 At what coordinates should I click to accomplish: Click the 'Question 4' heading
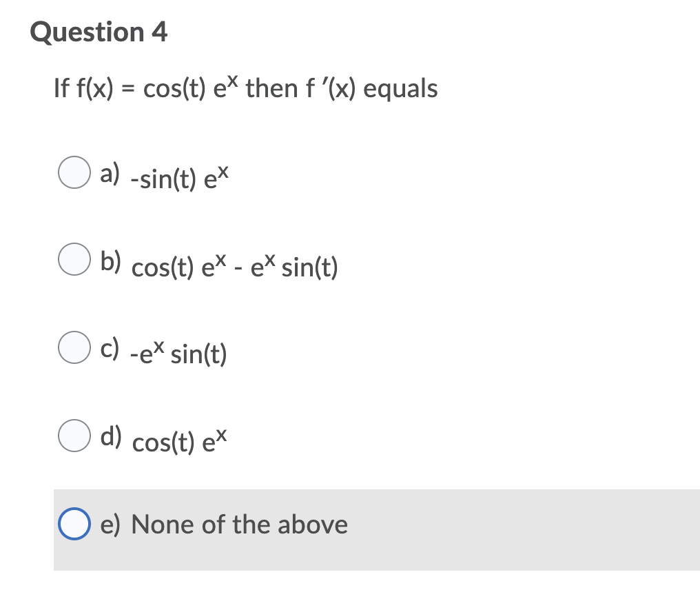click(x=98, y=32)
